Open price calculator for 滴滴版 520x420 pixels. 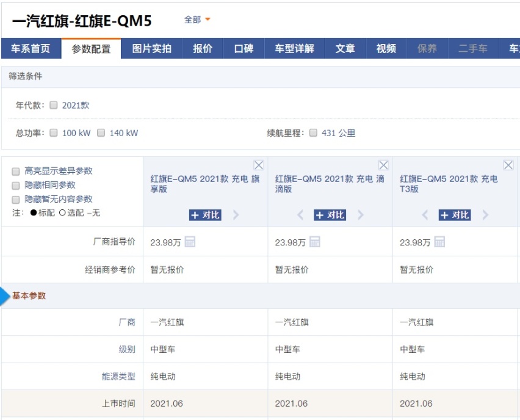[315, 242]
